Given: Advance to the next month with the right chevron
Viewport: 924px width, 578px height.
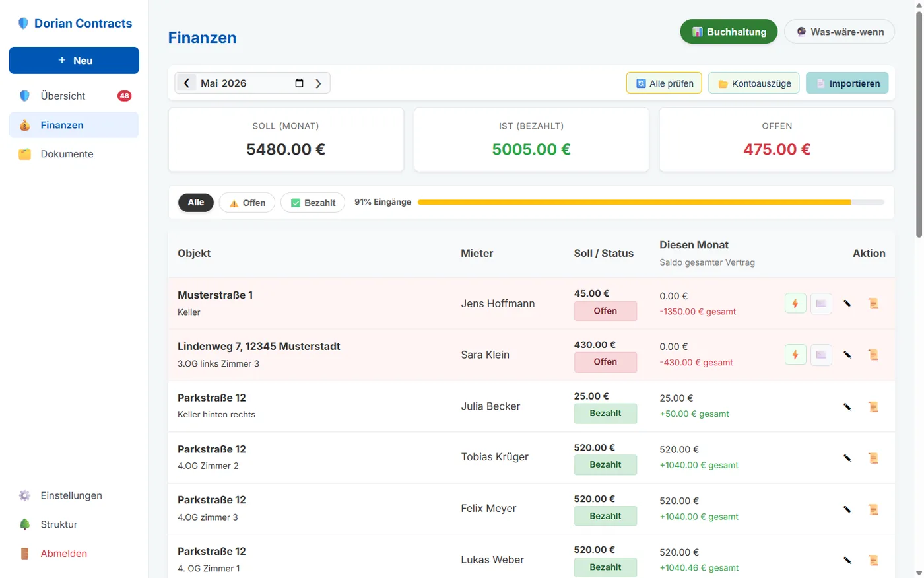Looking at the screenshot, I should [x=318, y=83].
